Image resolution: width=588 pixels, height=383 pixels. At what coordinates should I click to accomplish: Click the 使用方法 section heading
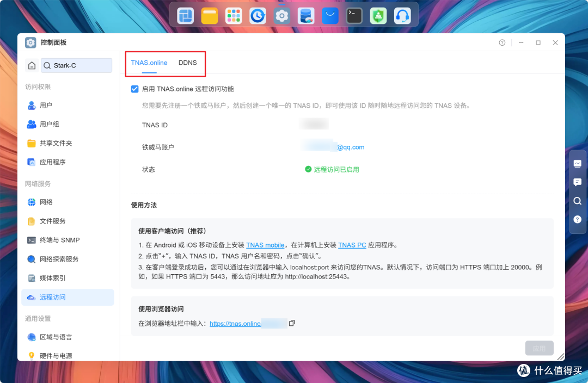point(144,205)
